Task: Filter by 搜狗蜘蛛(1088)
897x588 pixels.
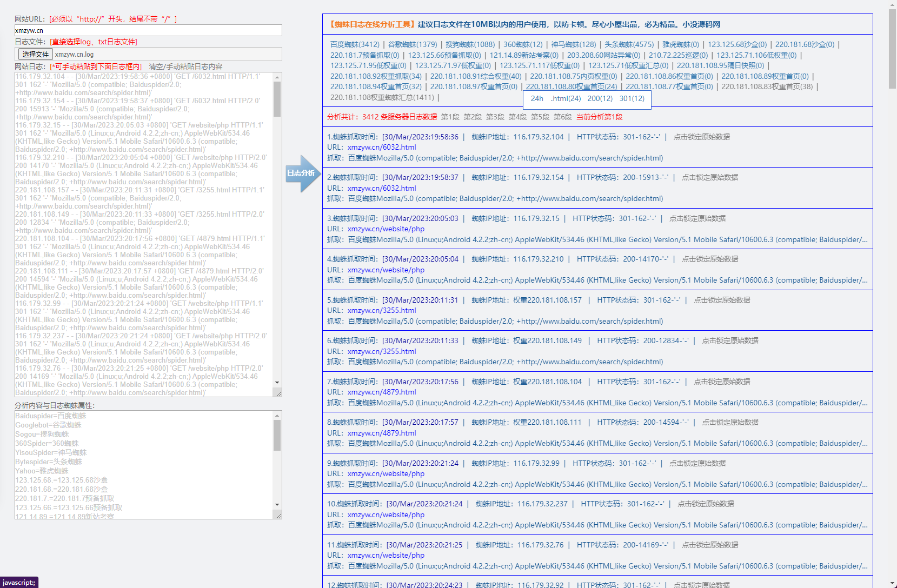Action: pyautogui.click(x=470, y=44)
